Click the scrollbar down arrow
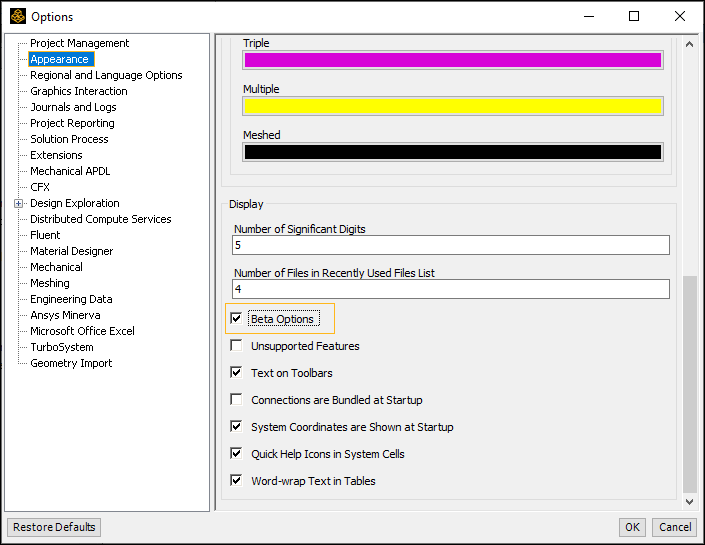 tap(689, 500)
